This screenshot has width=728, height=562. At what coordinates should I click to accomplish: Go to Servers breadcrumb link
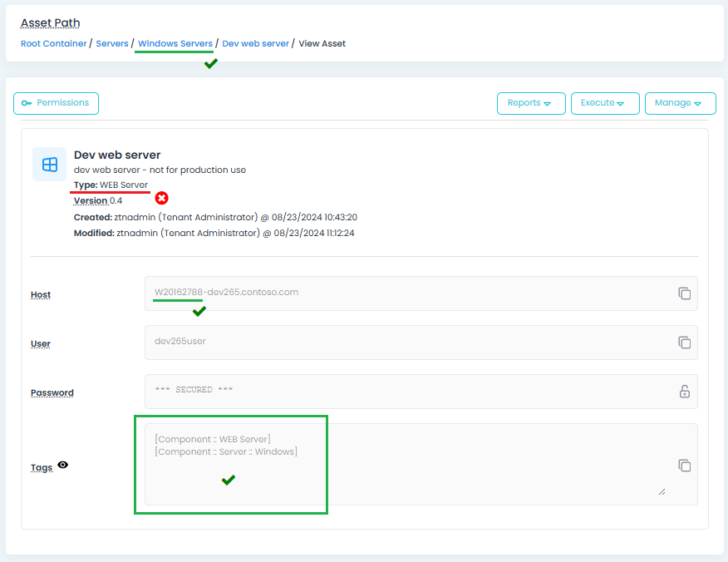pos(112,43)
